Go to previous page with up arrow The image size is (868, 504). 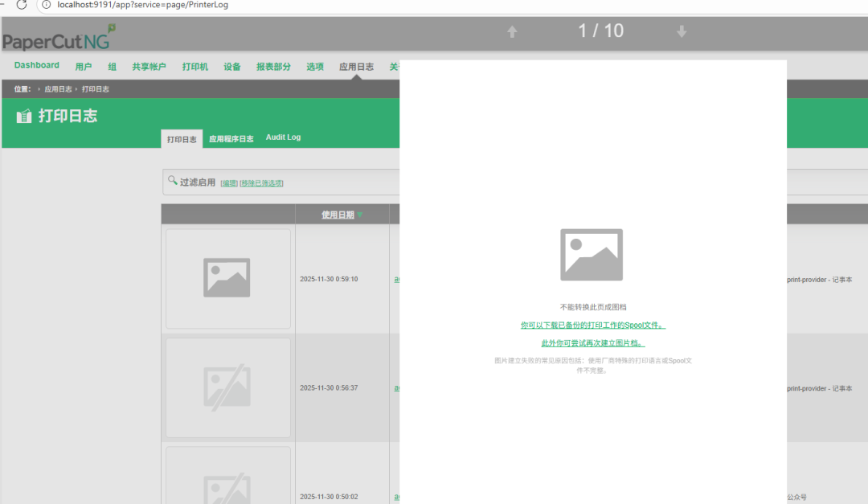click(x=512, y=32)
